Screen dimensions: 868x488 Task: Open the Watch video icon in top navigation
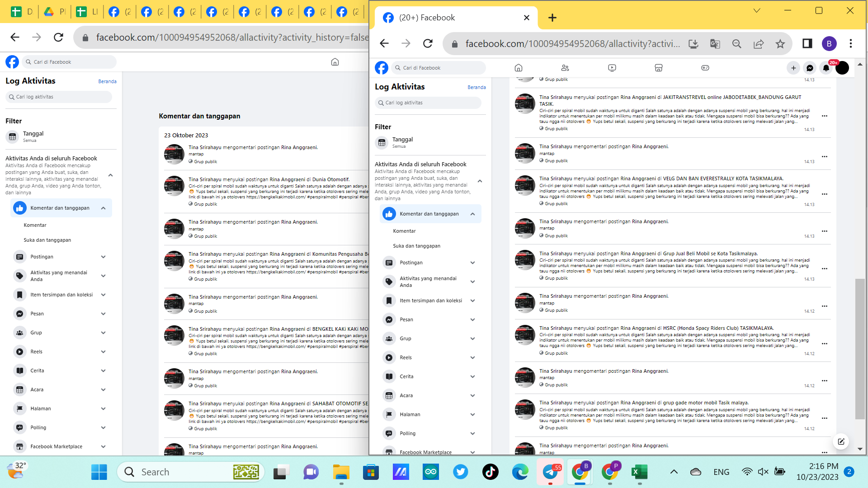(x=612, y=68)
